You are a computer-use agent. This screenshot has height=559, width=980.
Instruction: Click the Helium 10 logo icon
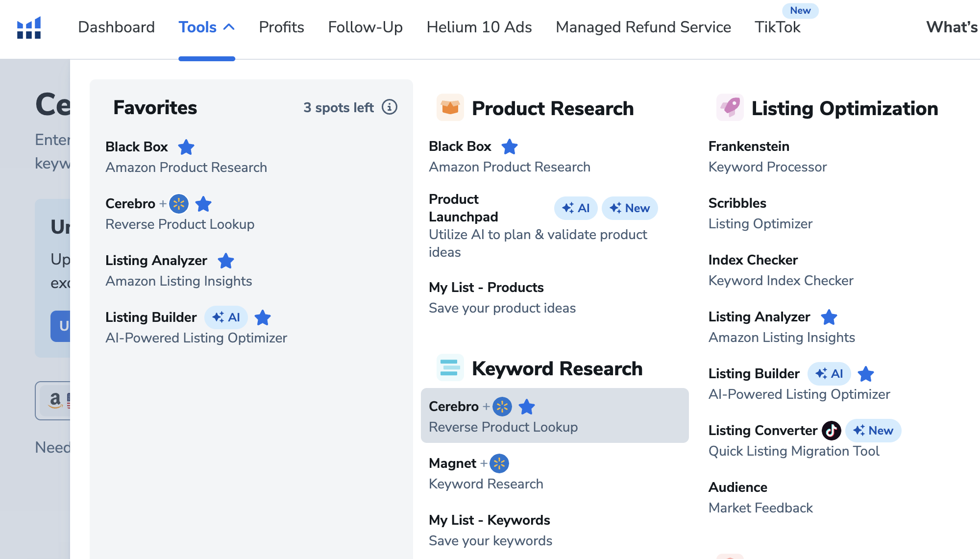29,27
